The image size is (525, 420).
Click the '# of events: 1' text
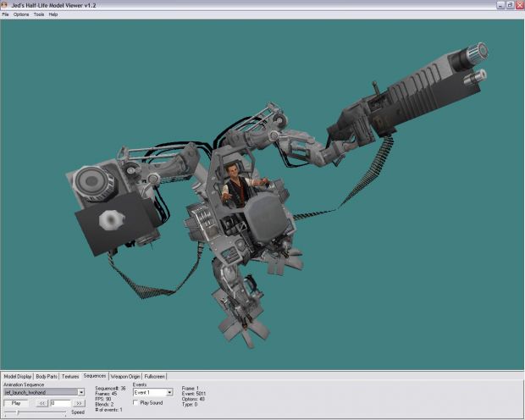[x=108, y=410]
